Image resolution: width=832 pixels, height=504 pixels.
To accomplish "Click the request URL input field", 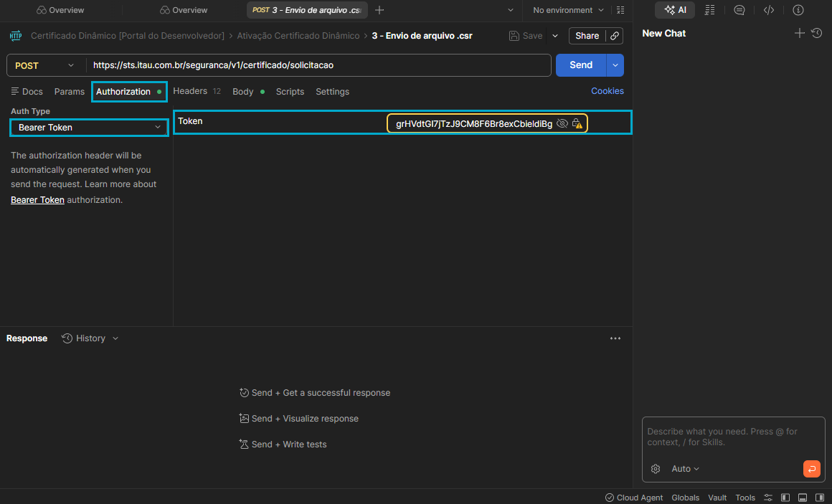I will tap(319, 65).
